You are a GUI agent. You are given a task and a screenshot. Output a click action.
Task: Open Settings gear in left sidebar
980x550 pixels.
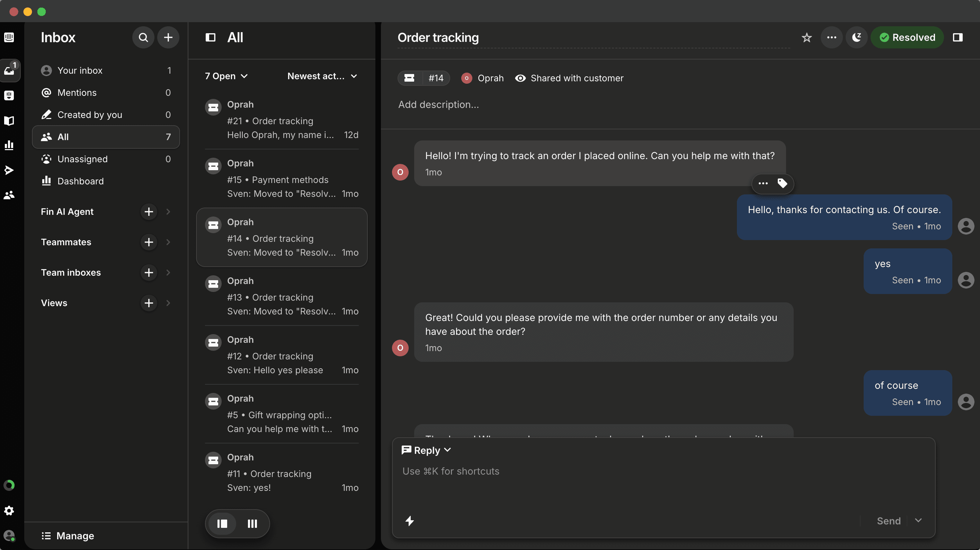coord(9,511)
